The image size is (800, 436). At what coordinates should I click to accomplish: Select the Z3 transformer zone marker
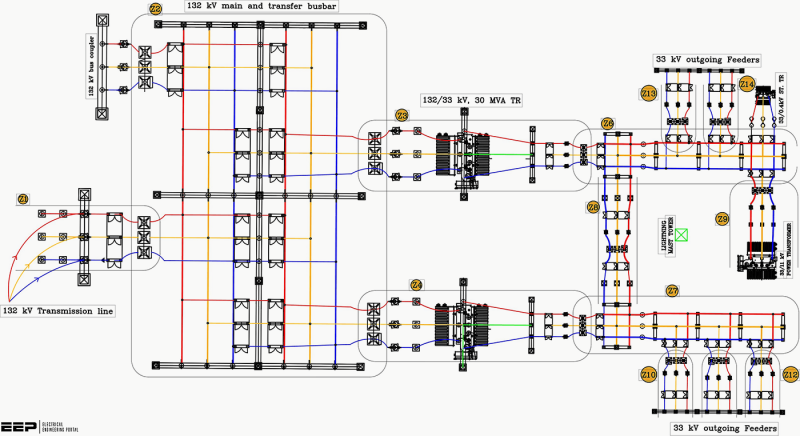402,116
